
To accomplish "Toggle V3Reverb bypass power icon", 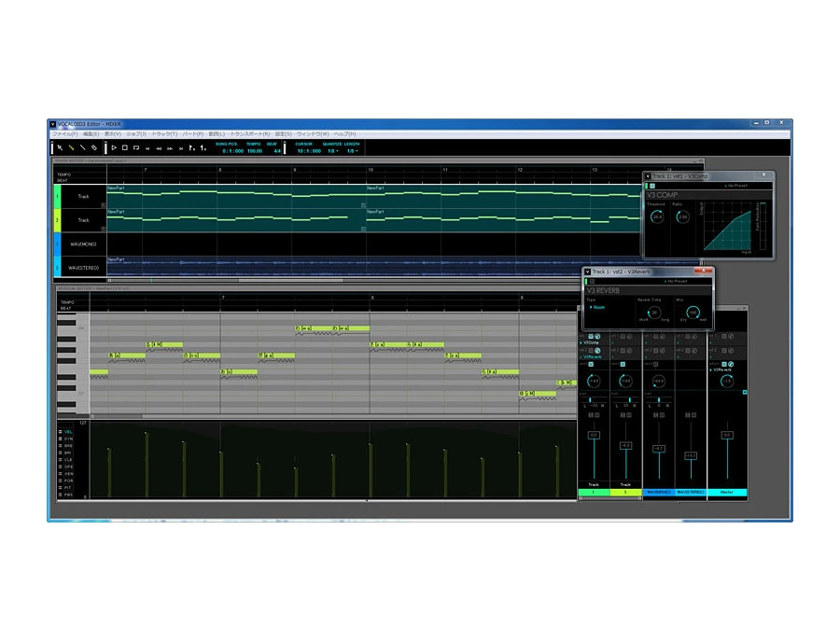I will coord(592,281).
